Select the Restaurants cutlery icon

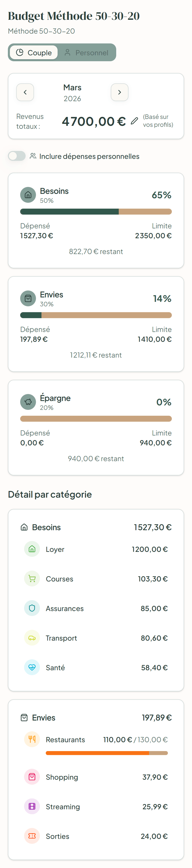[31, 740]
